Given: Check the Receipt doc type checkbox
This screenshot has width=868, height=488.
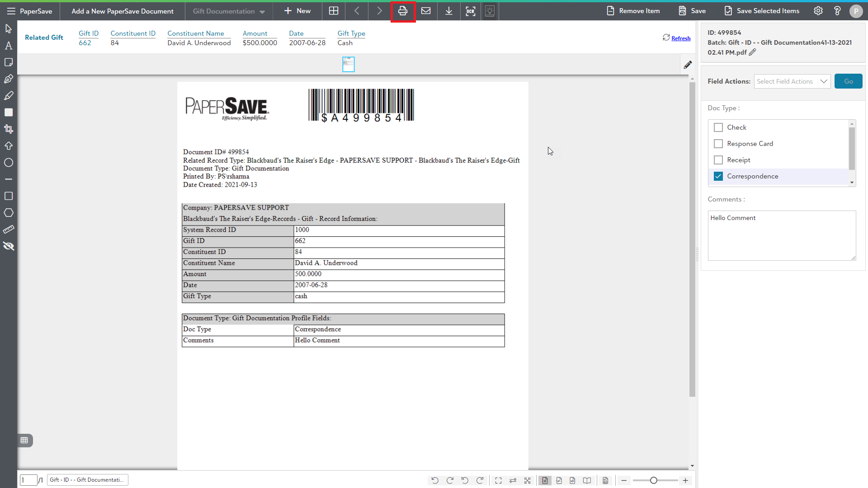Looking at the screenshot, I should tap(718, 160).
